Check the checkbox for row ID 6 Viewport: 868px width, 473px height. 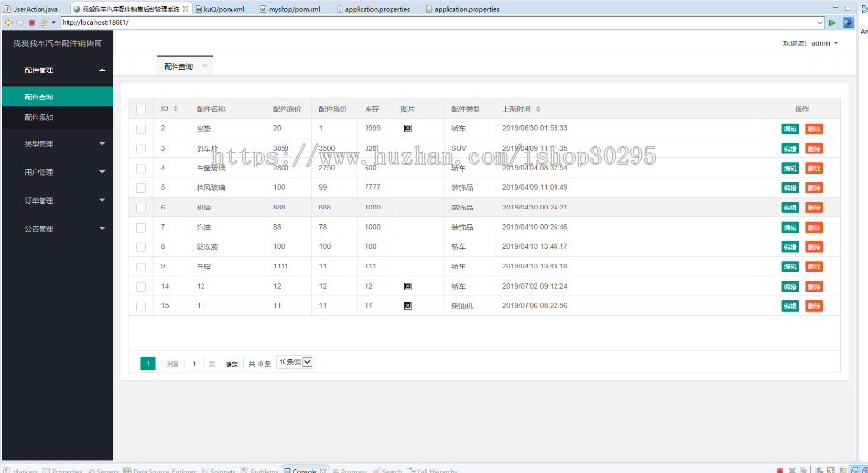click(141, 208)
